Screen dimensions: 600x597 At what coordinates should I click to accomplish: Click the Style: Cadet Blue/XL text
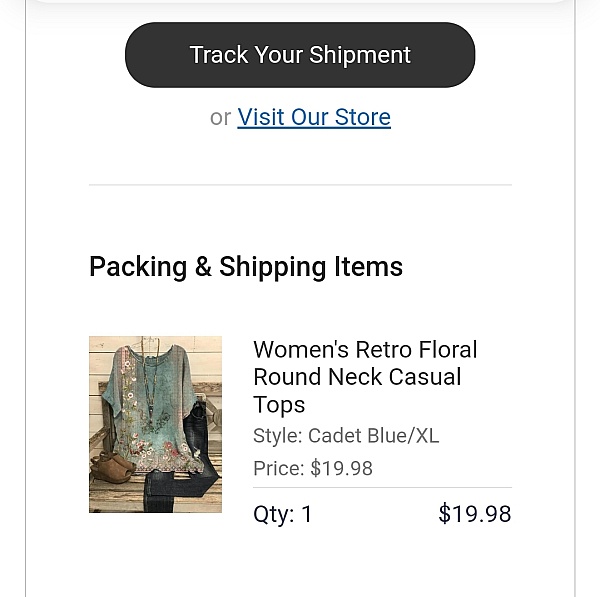click(346, 436)
